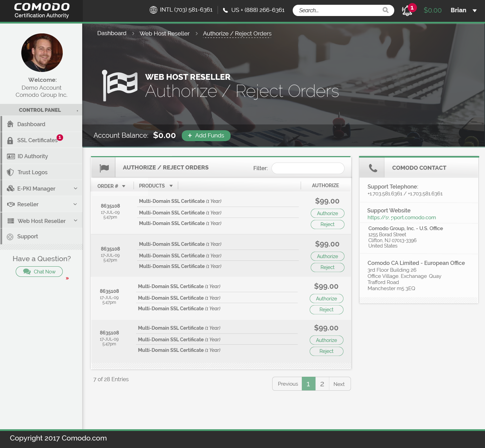Click the Web Host Reseller server icon
Image resolution: width=485 pixels, height=448 pixels.
pos(11,221)
